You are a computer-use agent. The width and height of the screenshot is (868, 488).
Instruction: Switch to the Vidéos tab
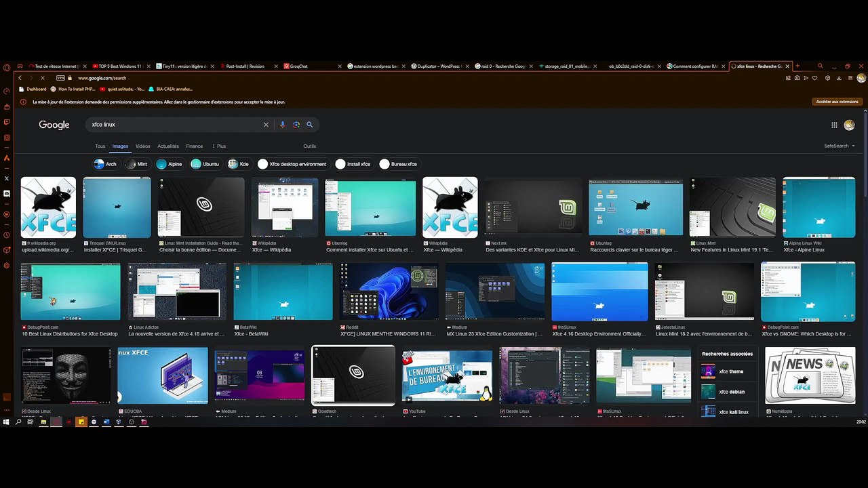tap(142, 146)
